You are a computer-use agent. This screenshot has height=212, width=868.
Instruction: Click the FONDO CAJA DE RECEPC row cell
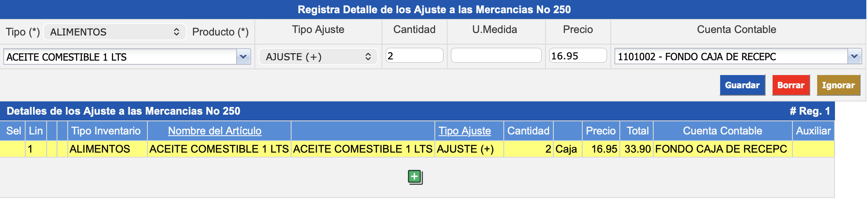[721, 149]
